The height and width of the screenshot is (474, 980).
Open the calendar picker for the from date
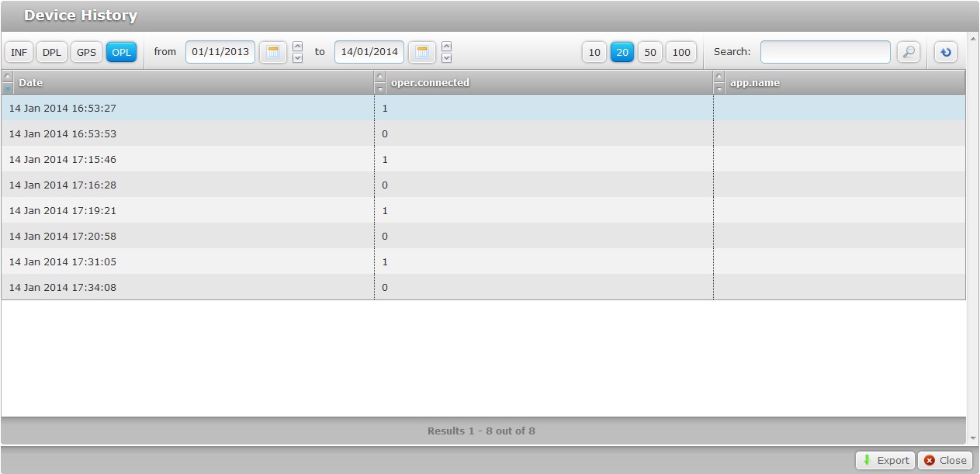pos(272,52)
